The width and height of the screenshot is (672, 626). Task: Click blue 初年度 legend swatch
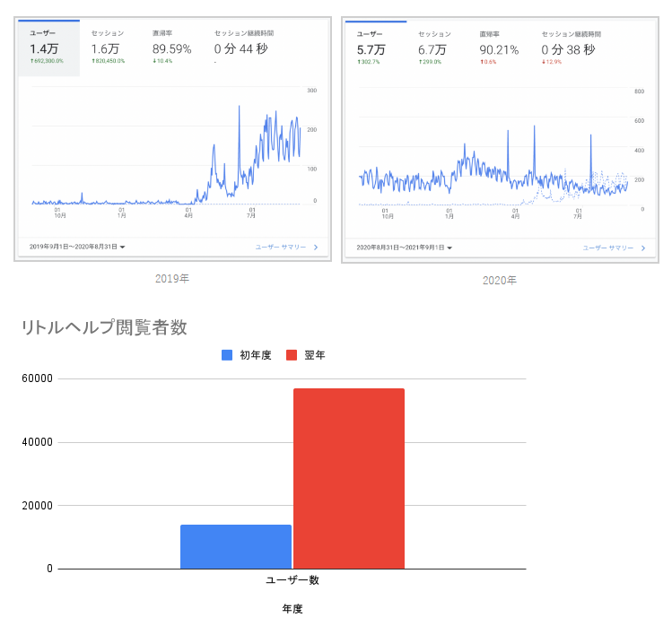click(227, 355)
